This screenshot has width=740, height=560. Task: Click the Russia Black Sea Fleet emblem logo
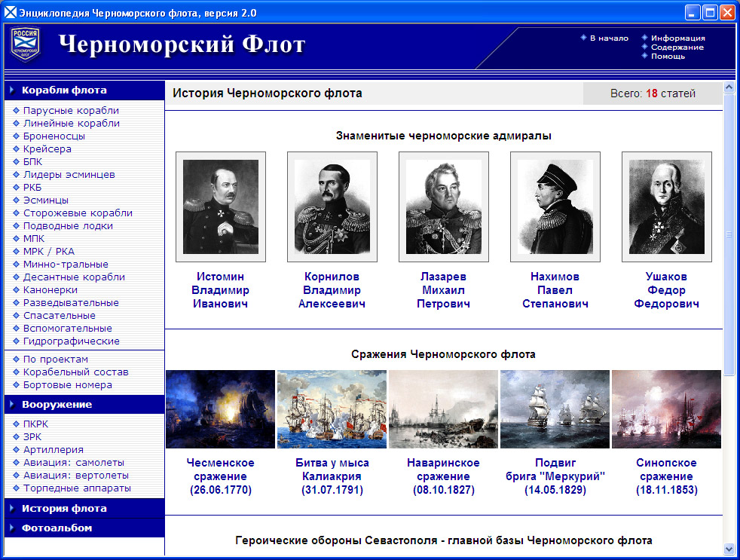26,44
